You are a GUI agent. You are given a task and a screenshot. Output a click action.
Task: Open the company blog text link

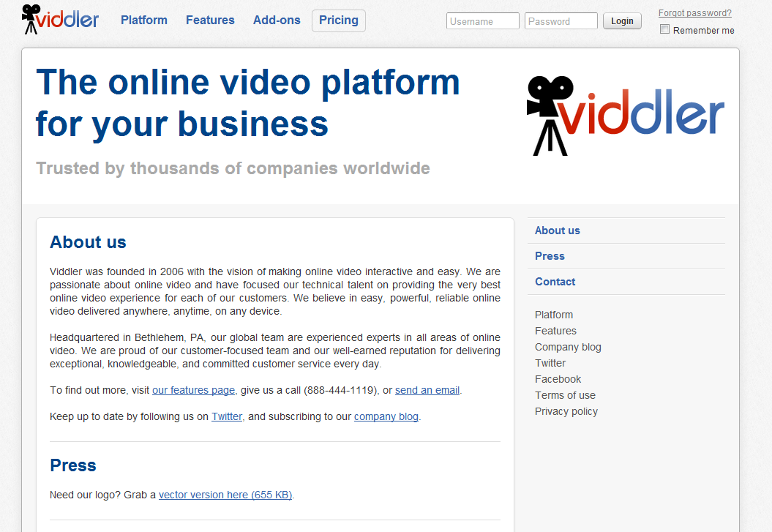click(x=386, y=416)
